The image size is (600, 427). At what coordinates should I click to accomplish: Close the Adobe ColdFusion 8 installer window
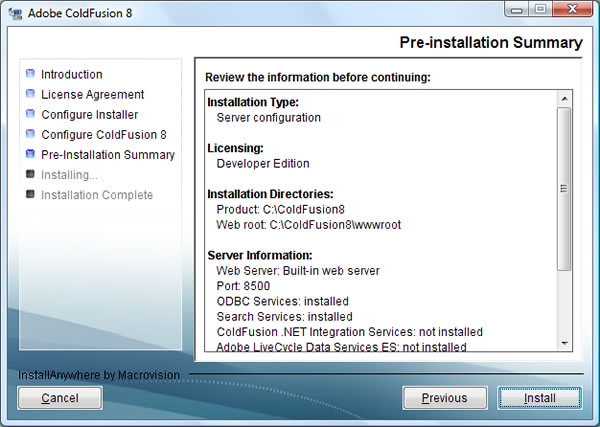point(572,9)
